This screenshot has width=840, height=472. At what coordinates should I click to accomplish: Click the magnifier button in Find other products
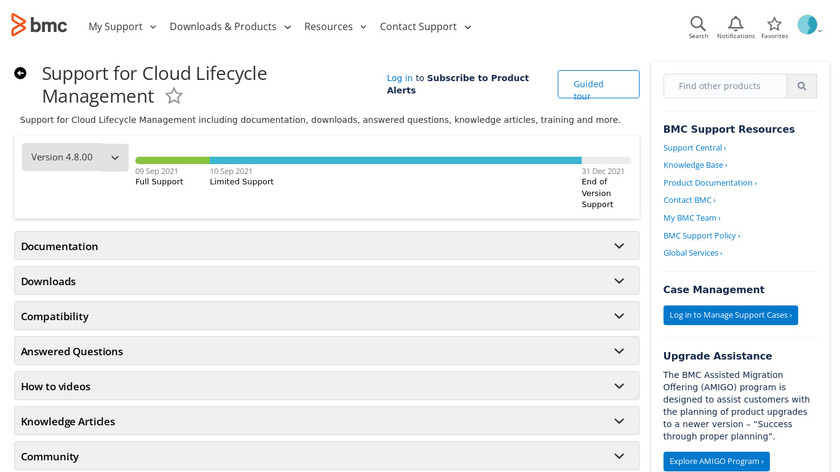801,86
